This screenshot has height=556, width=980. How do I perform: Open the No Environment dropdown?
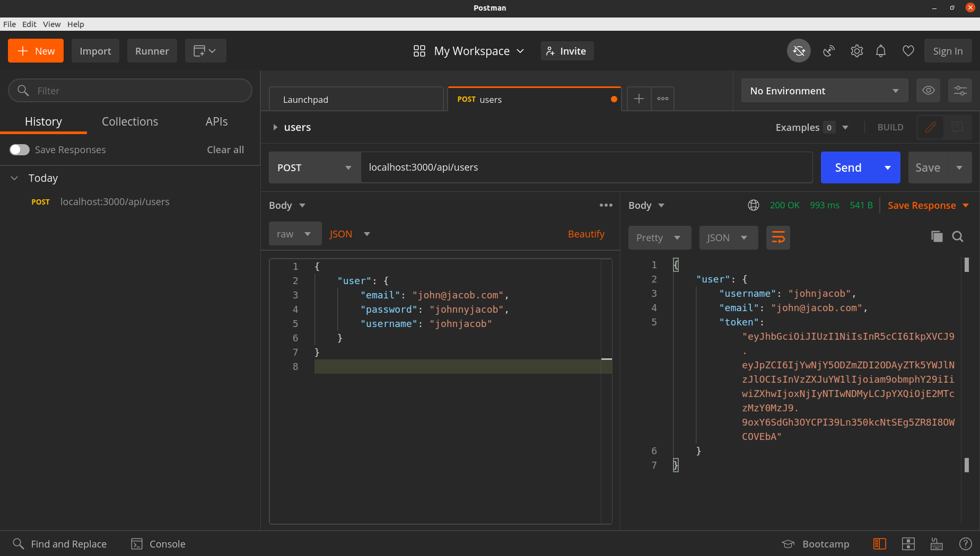(x=825, y=91)
